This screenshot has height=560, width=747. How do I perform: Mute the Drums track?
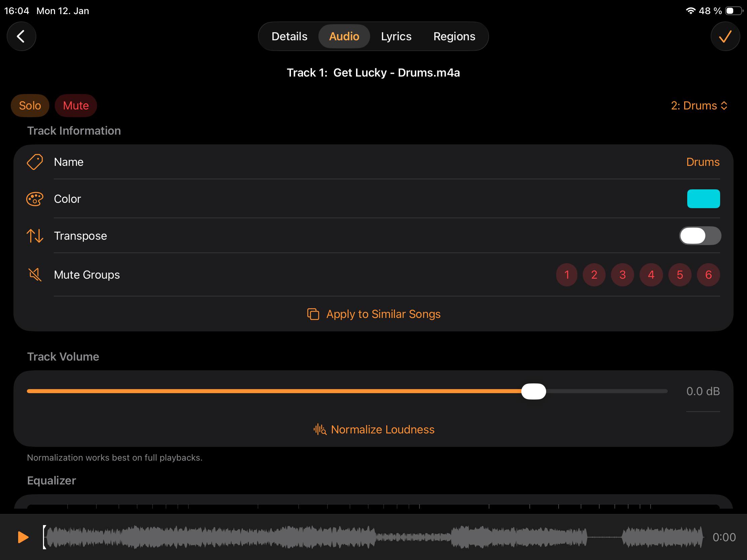point(76,105)
